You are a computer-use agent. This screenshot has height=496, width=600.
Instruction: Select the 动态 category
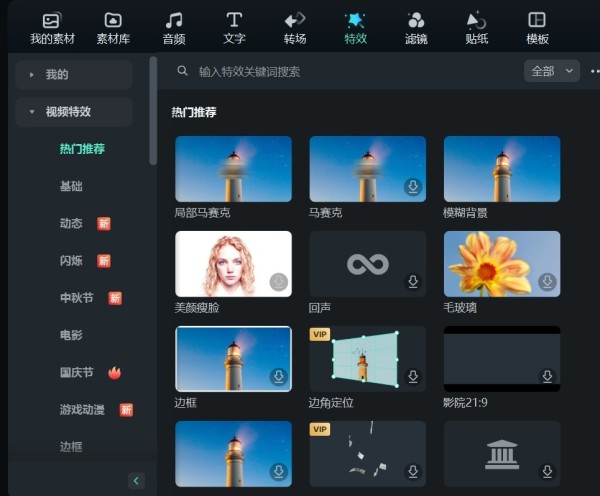point(71,223)
